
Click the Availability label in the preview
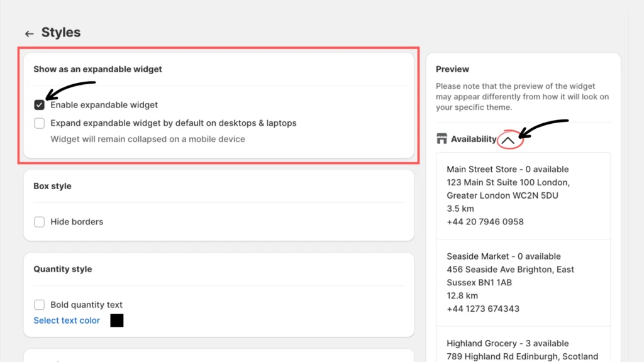474,140
